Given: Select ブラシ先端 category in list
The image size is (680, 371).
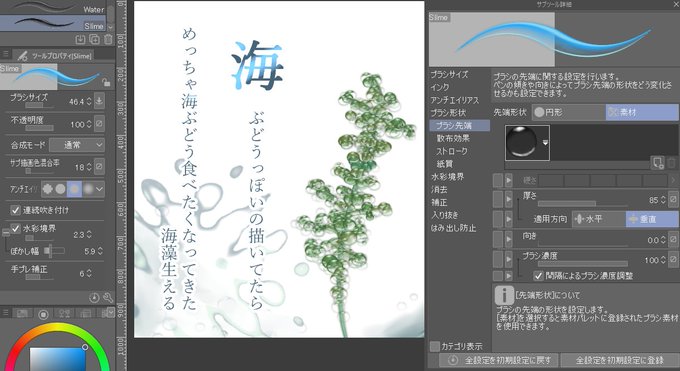Looking at the screenshot, I should (460, 126).
